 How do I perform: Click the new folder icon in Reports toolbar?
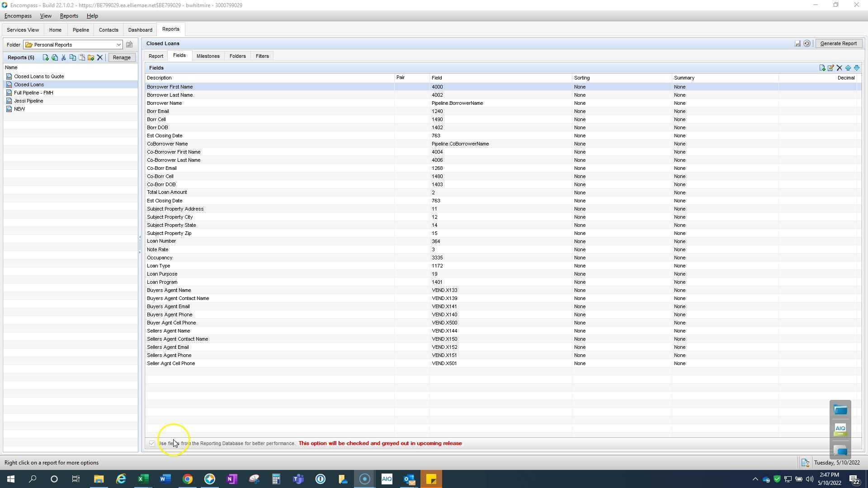(x=91, y=57)
